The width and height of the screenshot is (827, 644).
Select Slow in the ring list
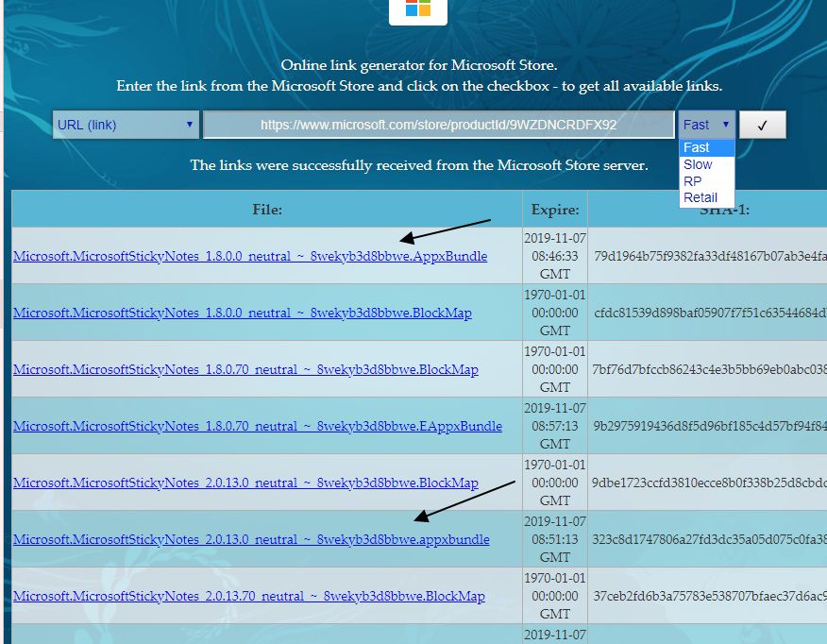[x=707, y=164]
